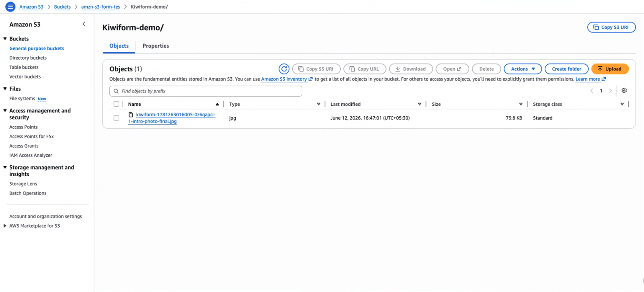Viewport: 644px width, 292px height.
Task: Click the Standard storage class cell
Action: point(542,118)
